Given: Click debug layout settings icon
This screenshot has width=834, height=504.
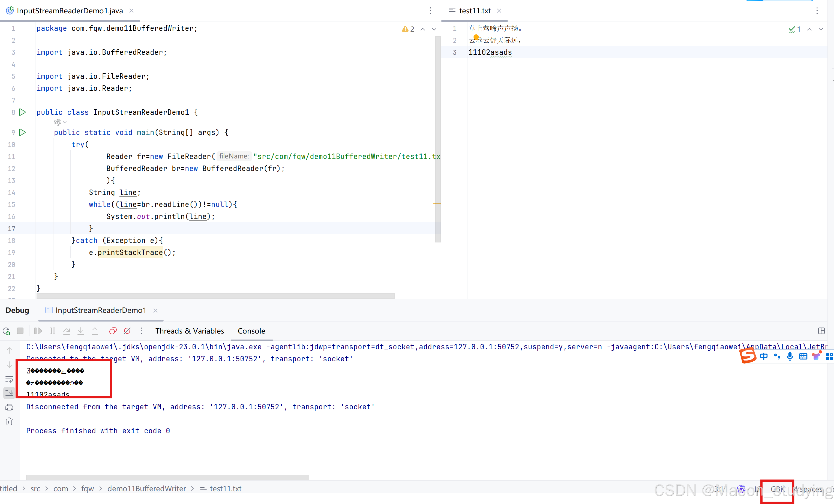Looking at the screenshot, I should point(821,331).
